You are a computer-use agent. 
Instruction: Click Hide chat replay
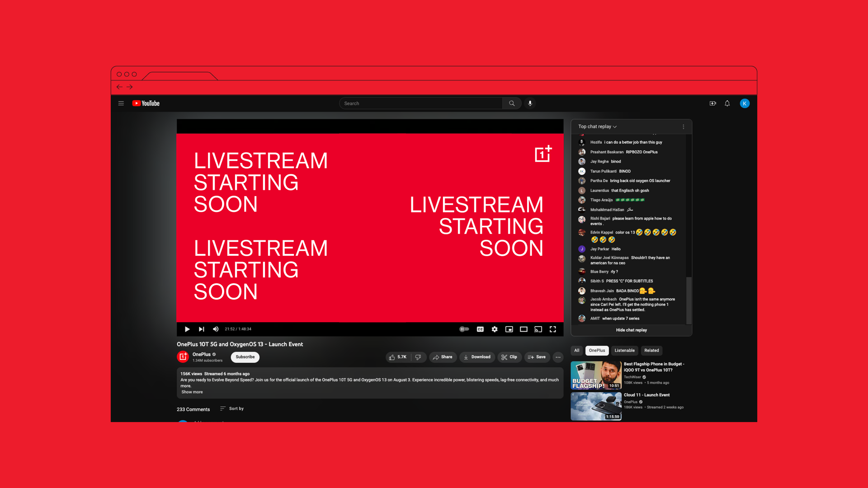click(x=631, y=330)
